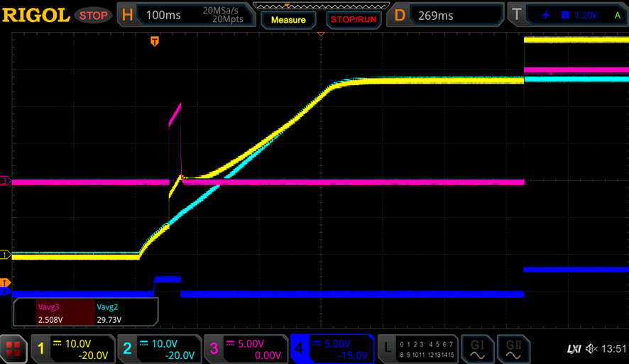Open the GII signal generator
This screenshot has height=364, width=629.
coord(513,349)
